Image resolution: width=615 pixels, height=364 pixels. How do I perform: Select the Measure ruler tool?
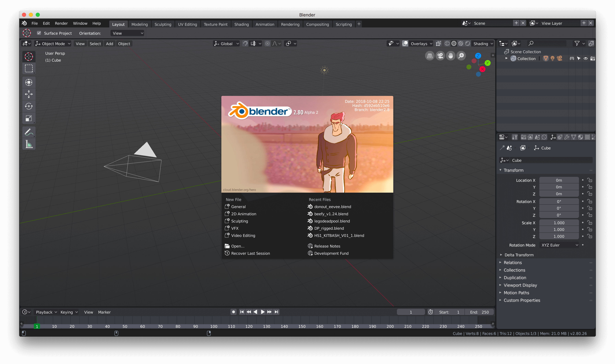click(29, 144)
